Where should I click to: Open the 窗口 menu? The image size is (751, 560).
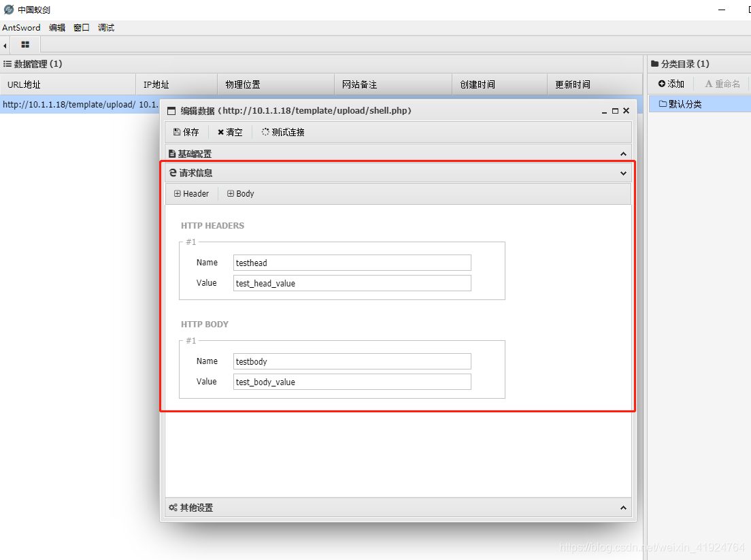pyautogui.click(x=82, y=28)
